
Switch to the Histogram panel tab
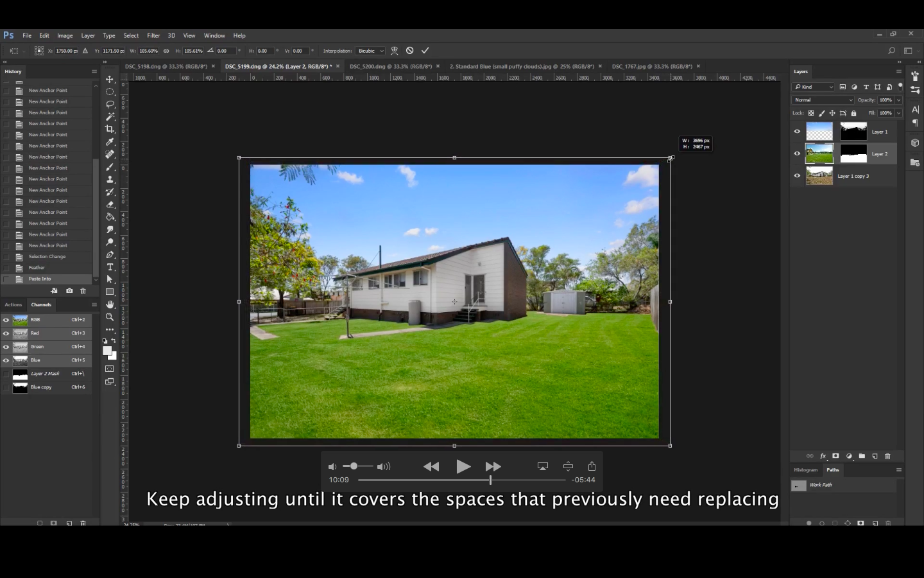click(x=806, y=469)
